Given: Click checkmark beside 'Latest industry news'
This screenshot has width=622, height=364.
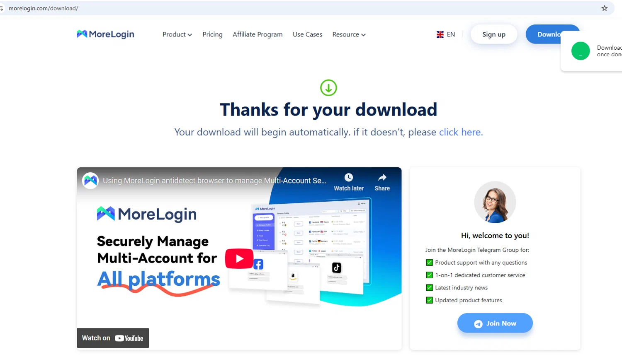Looking at the screenshot, I should pos(430,287).
